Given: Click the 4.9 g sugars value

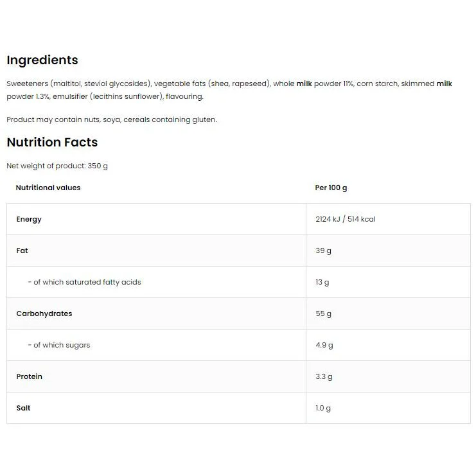Looking at the screenshot, I should click(324, 345).
